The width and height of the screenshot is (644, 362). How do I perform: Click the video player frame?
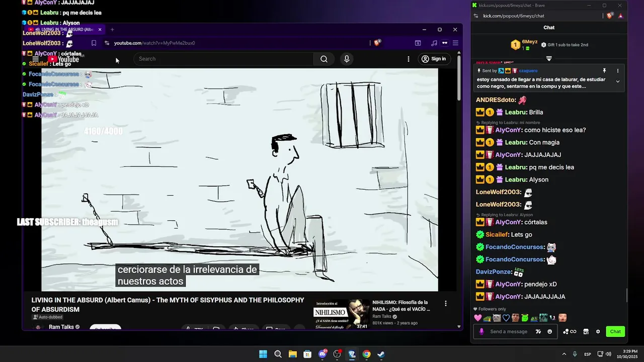click(x=239, y=179)
